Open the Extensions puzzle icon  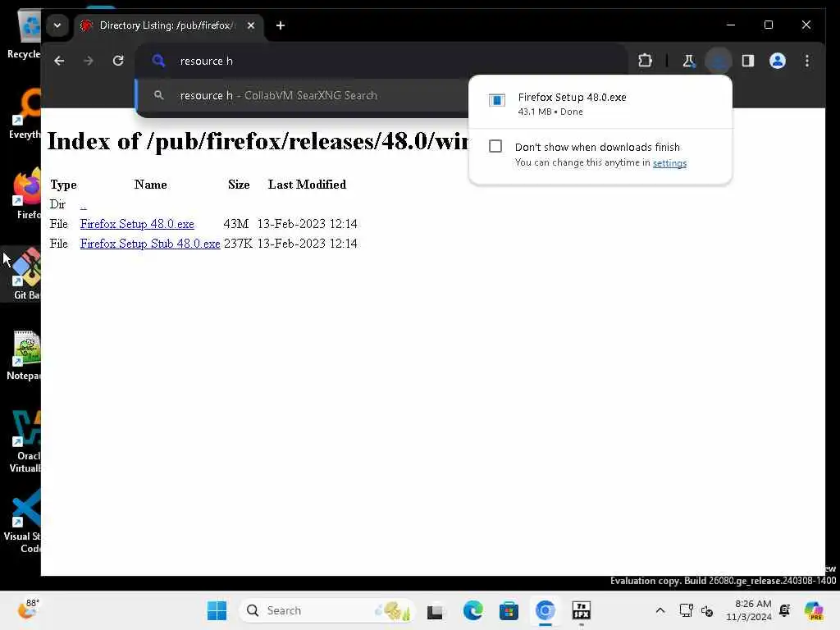645,61
